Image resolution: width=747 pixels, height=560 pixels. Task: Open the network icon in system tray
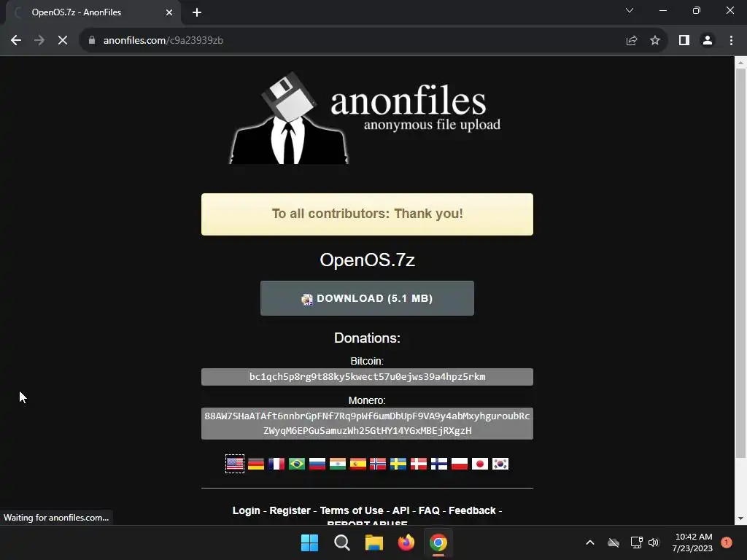[636, 542]
